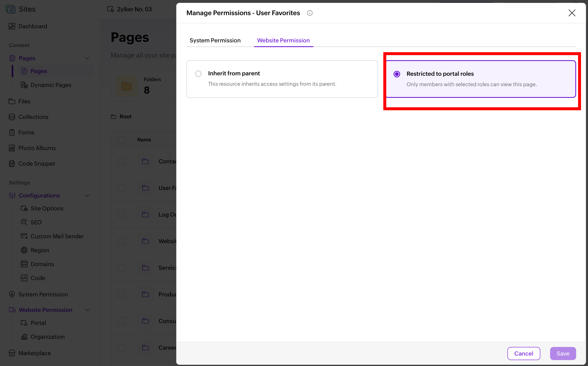The height and width of the screenshot is (366, 588).
Task: Click the Zylker No. 03 site name
Action: [134, 9]
